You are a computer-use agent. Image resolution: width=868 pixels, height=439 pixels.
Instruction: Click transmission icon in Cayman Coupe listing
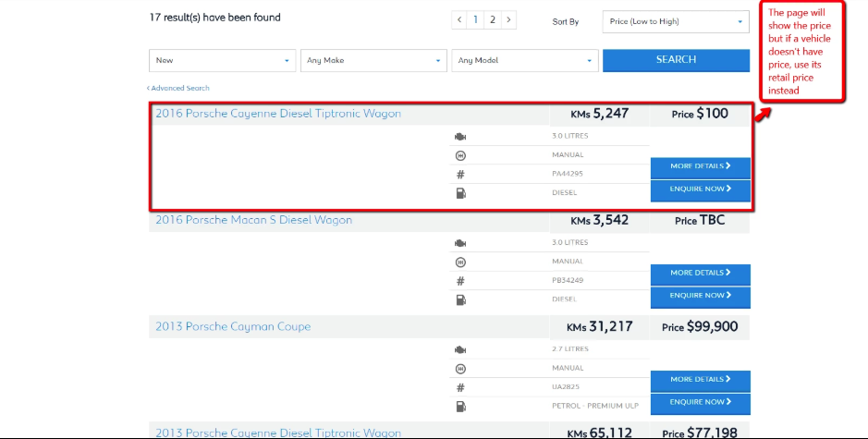click(x=460, y=369)
